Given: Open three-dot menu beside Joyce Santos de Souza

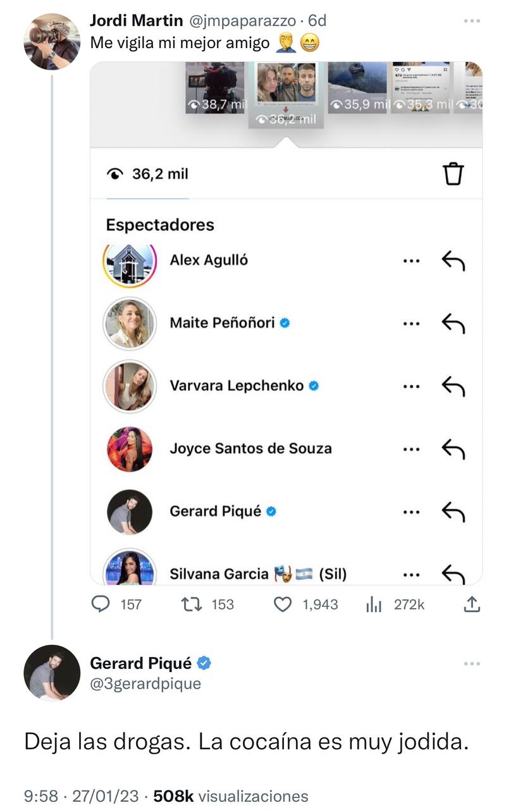Looking at the screenshot, I should pyautogui.click(x=411, y=449).
